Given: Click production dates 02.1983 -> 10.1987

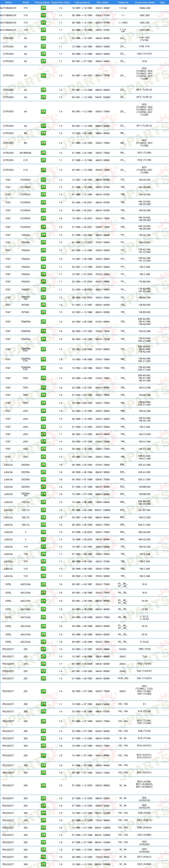Looking at the screenshot, I should pos(82,649).
